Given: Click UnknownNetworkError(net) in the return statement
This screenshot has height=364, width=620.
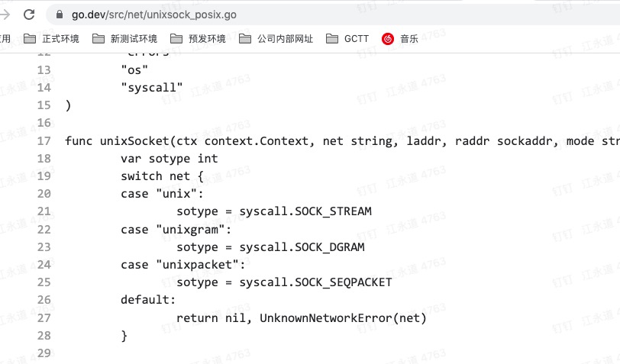Looking at the screenshot, I should point(343,317).
